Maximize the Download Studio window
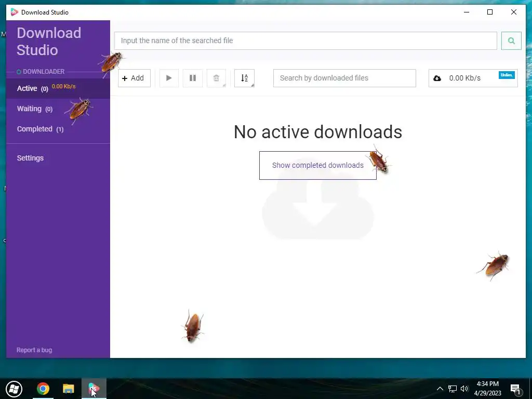The height and width of the screenshot is (399, 532). click(x=490, y=12)
